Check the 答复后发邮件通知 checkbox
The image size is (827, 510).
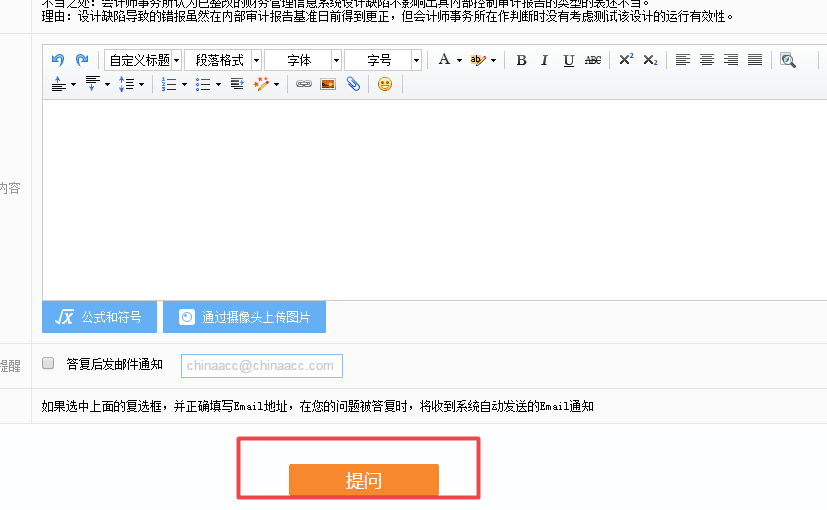(48, 363)
